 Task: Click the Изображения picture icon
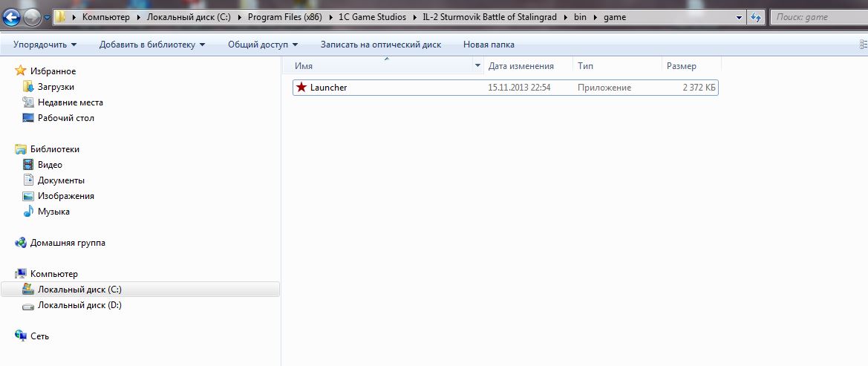[x=28, y=196]
